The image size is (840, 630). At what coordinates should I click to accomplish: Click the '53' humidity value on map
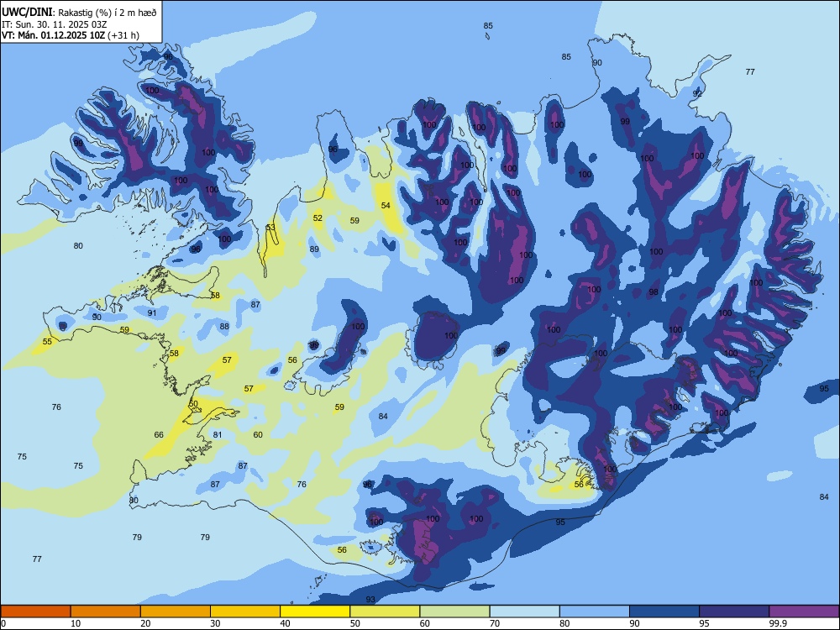(x=270, y=227)
